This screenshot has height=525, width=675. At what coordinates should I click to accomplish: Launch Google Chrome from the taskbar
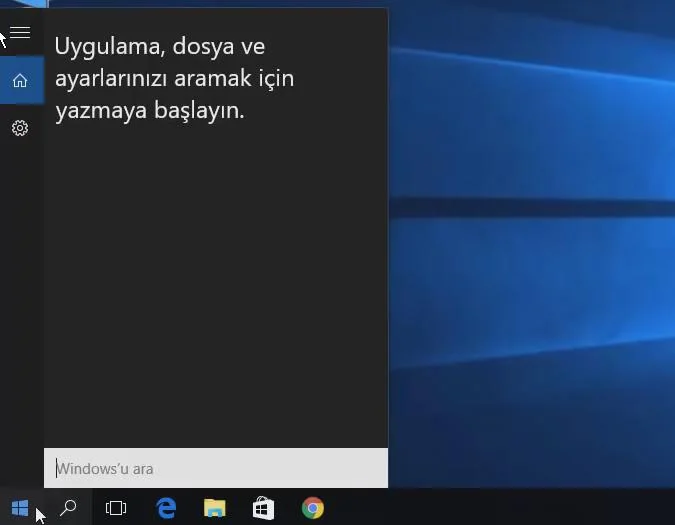(312, 508)
